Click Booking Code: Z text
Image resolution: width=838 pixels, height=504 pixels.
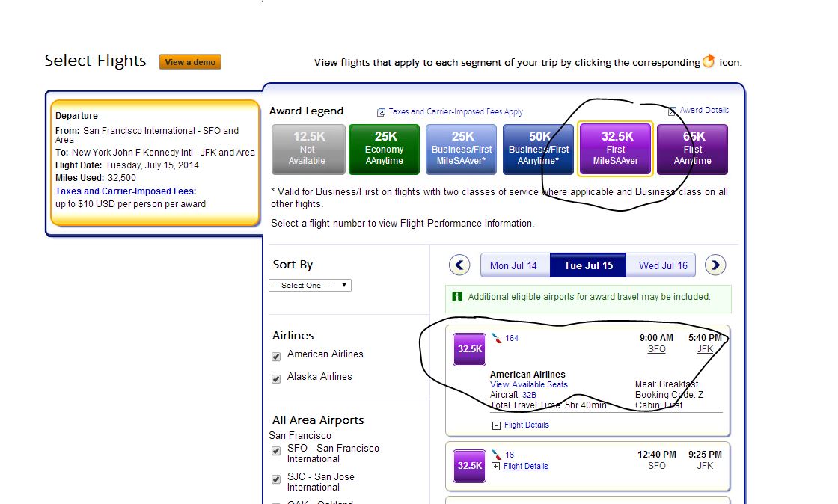tap(669, 395)
